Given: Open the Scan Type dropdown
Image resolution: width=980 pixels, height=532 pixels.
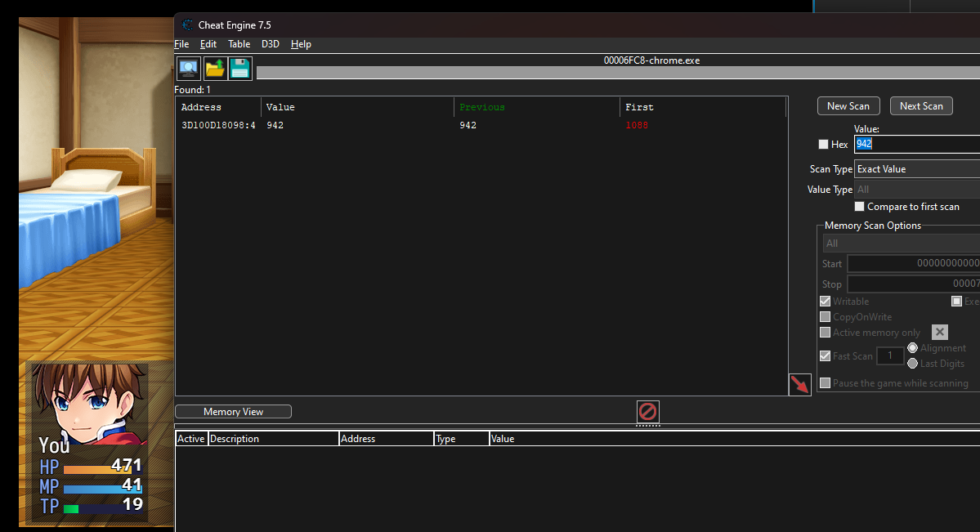Looking at the screenshot, I should [917, 169].
